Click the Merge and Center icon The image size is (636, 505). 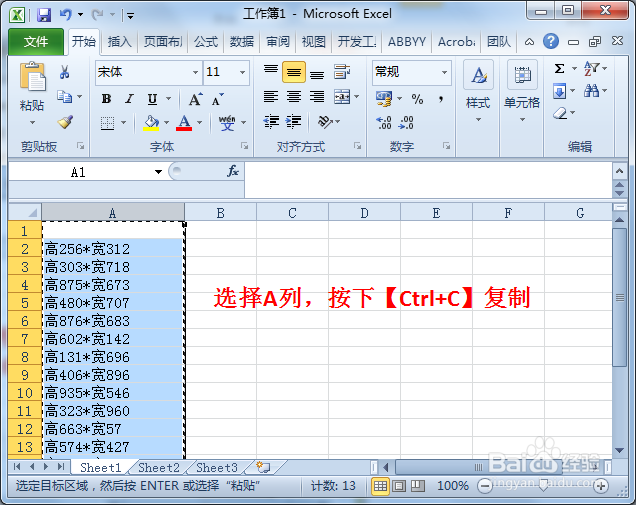coord(342,97)
